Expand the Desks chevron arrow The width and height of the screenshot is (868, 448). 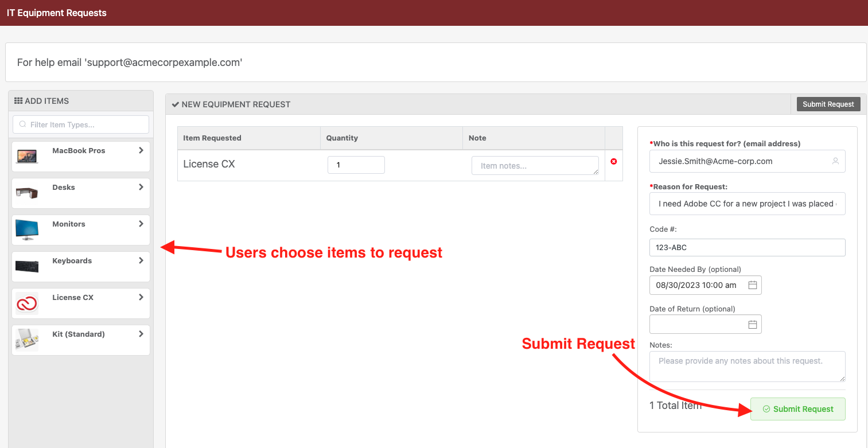pyautogui.click(x=141, y=187)
